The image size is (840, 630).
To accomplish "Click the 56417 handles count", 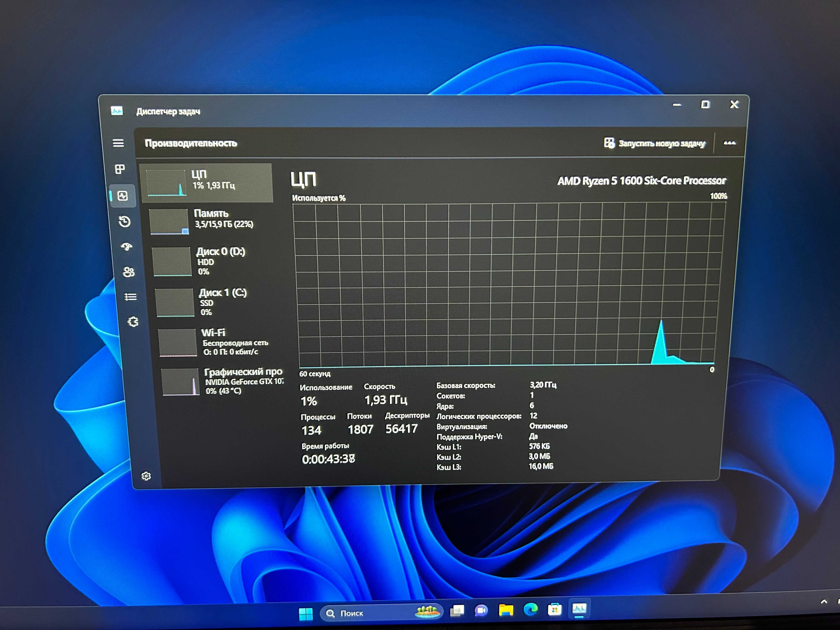I will (x=401, y=429).
